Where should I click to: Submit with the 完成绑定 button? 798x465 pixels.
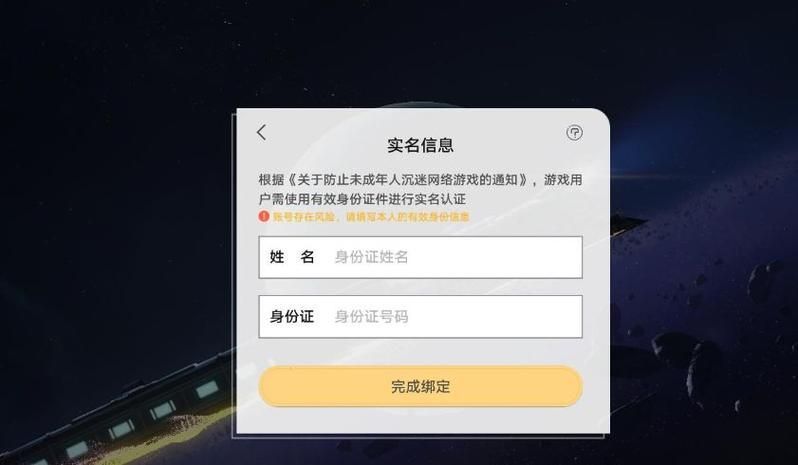point(420,386)
